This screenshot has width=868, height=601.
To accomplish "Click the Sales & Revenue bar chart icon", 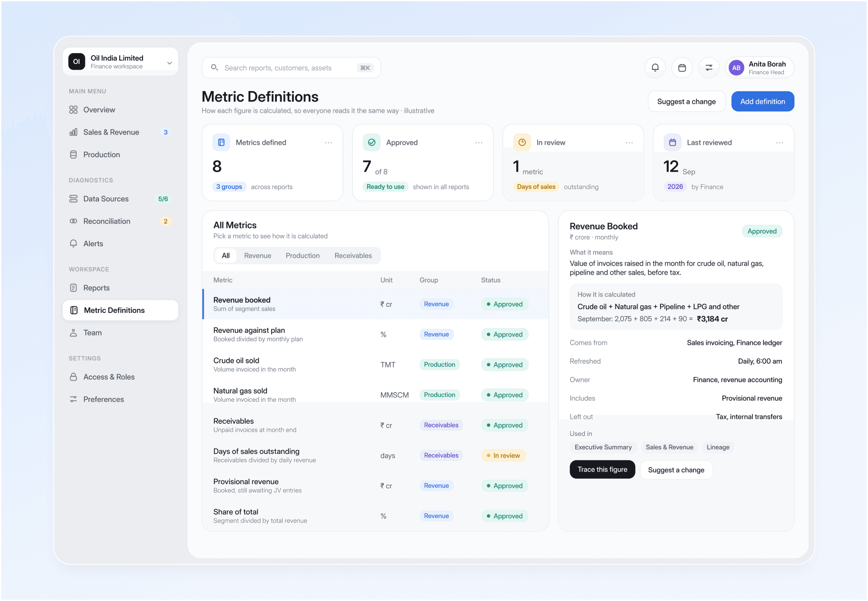I will (x=73, y=132).
